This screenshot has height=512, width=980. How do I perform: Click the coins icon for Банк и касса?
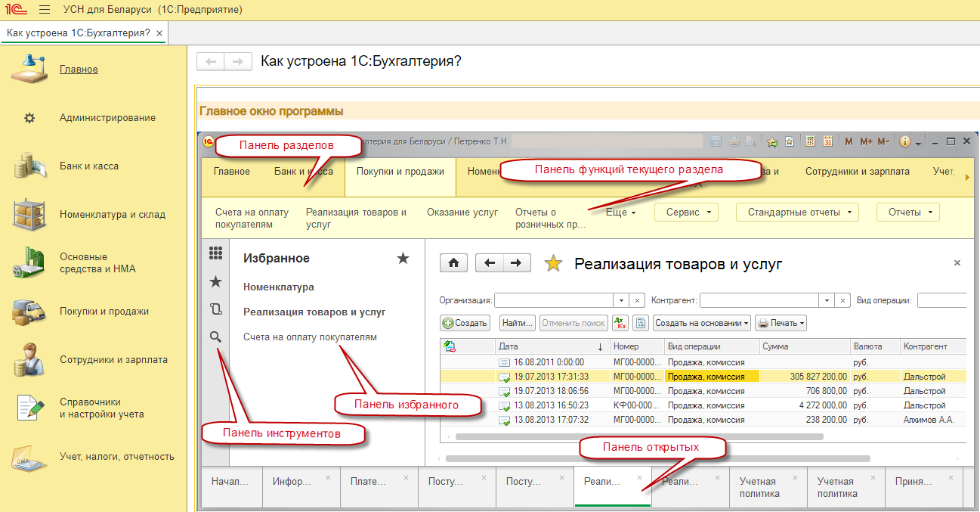pyautogui.click(x=29, y=166)
